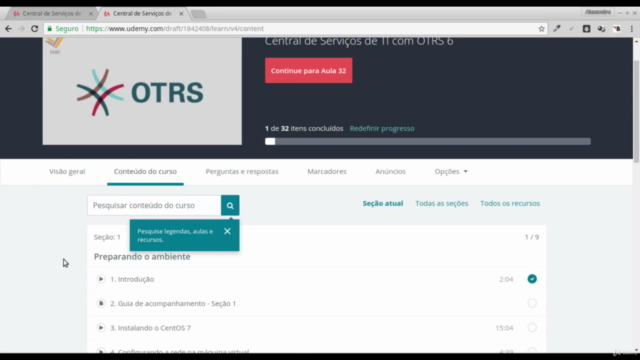640x360 pixels.
Task: Click the 15:04 duration text
Action: coord(504,328)
